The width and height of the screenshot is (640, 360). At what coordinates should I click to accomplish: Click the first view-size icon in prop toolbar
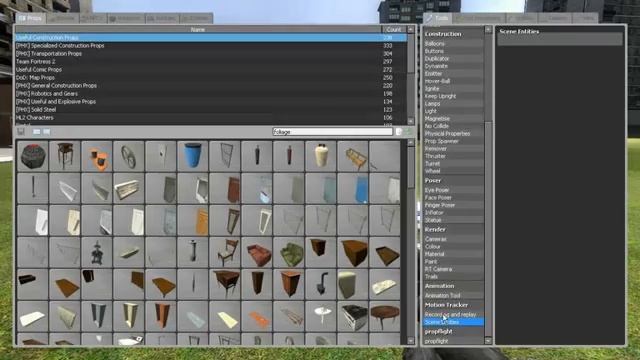coord(36,131)
